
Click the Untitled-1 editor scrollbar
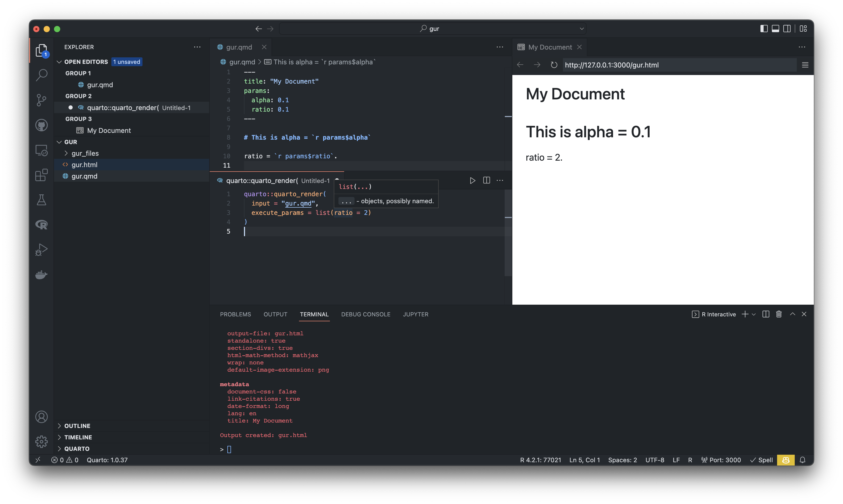tap(508, 233)
